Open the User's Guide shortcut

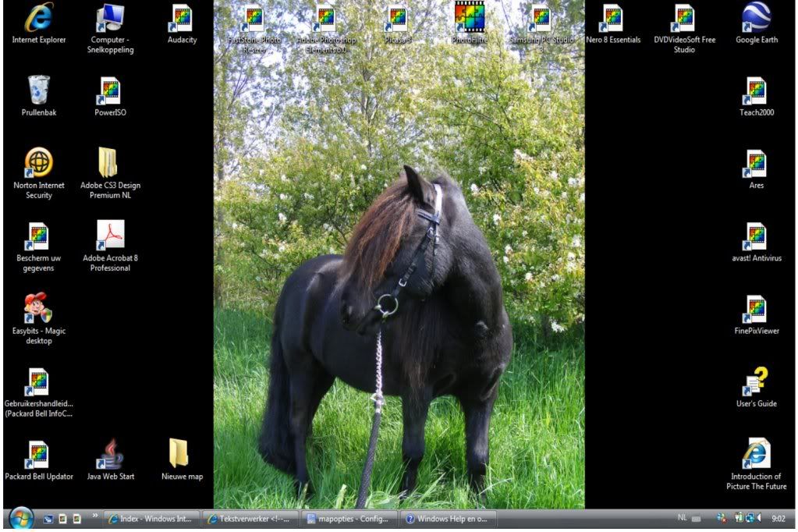(x=756, y=382)
